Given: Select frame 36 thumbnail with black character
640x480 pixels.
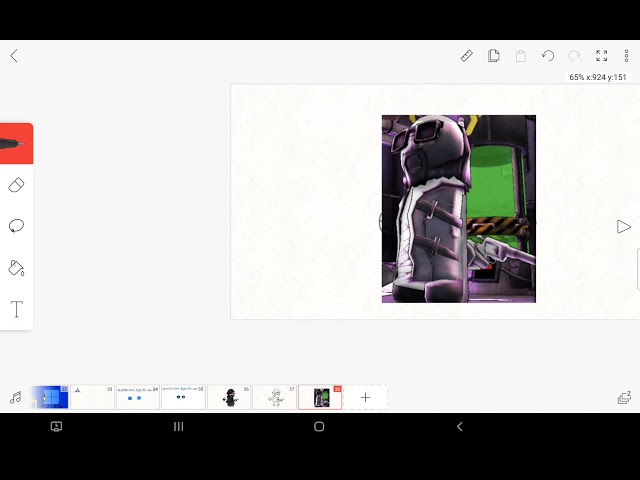Looking at the screenshot, I should (229, 397).
